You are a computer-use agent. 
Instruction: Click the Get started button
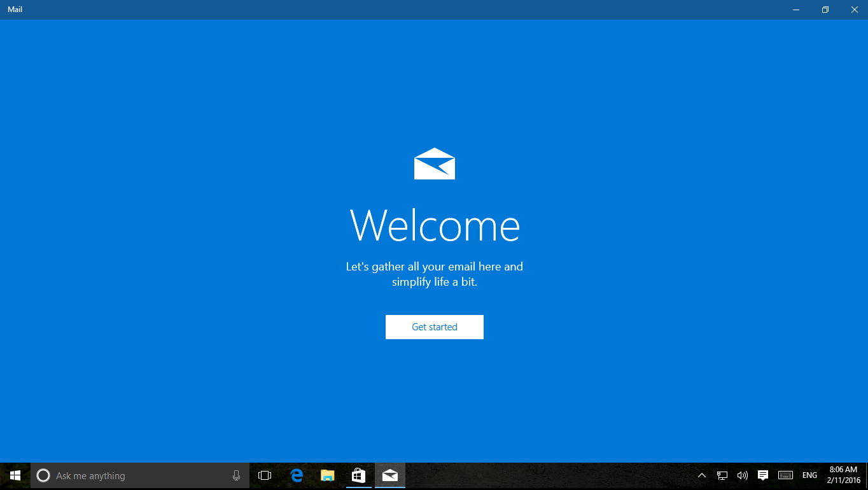[435, 327]
